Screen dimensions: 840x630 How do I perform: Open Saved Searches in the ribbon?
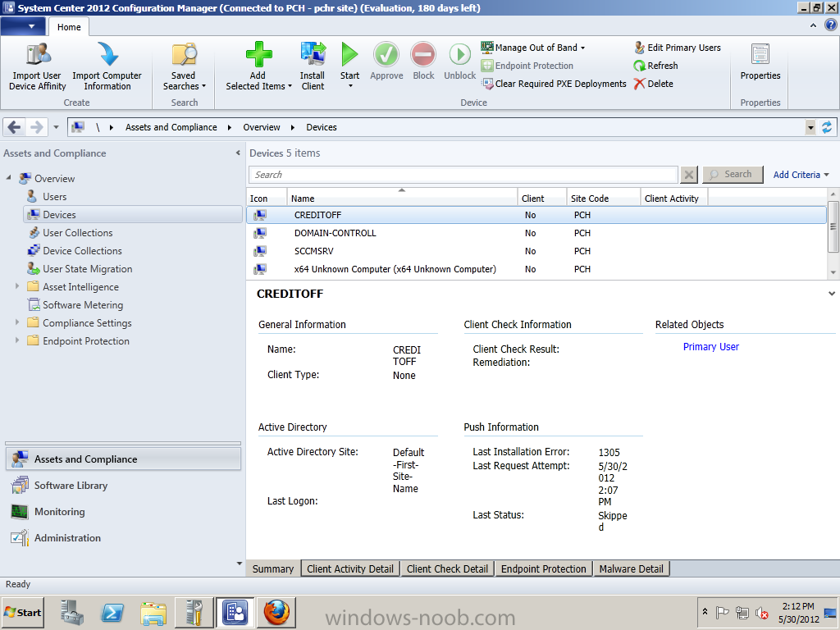click(x=185, y=66)
